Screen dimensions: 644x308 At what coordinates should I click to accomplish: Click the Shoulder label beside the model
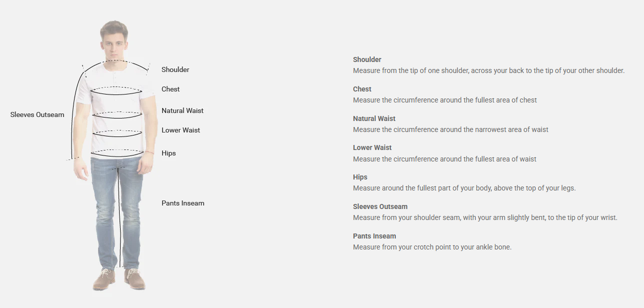pos(175,69)
